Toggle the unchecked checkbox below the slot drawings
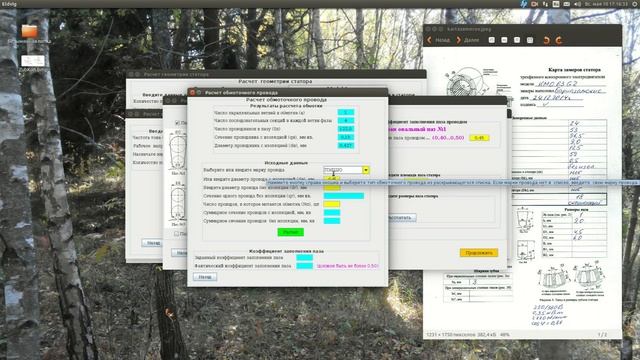This screenshot has height=360, width=640. pyautogui.click(x=176, y=234)
